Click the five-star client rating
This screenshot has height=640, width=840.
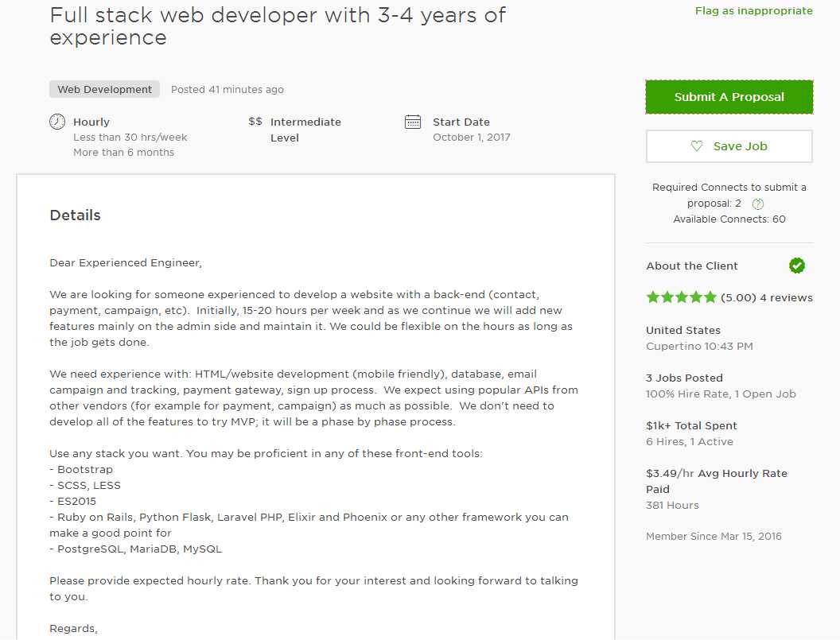point(681,297)
